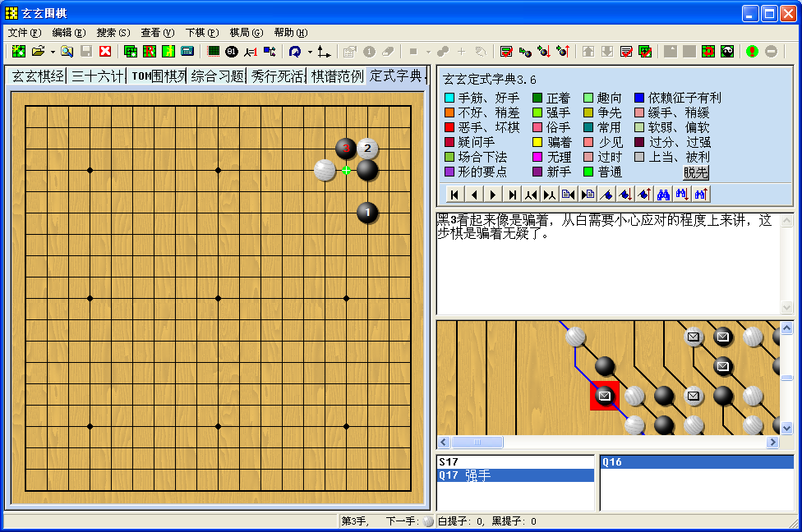This screenshot has width=802, height=532.
Task: Click the yellow 骗着 color swatch
Action: [537, 142]
